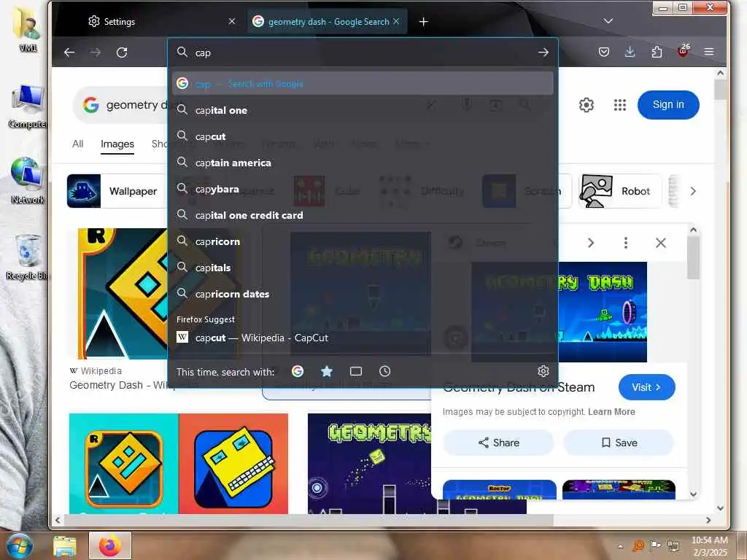
Task: Expand more filter chips with right chevron
Action: point(693,191)
